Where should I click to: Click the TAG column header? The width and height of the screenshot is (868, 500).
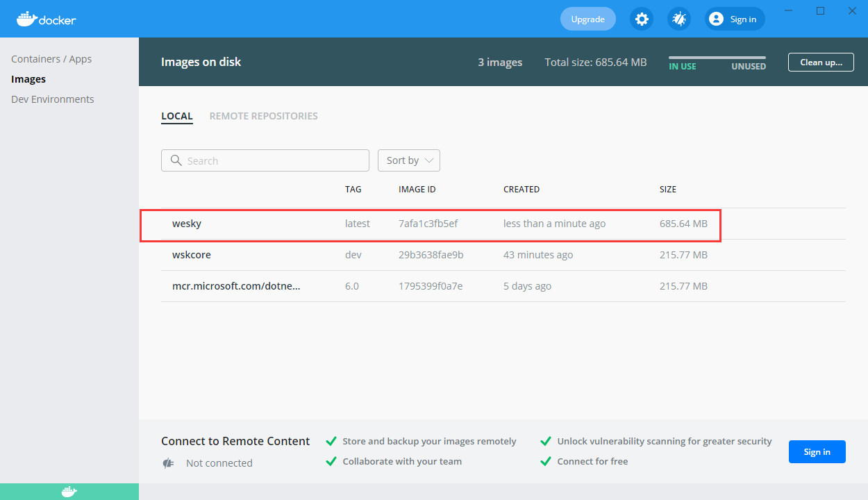(353, 190)
